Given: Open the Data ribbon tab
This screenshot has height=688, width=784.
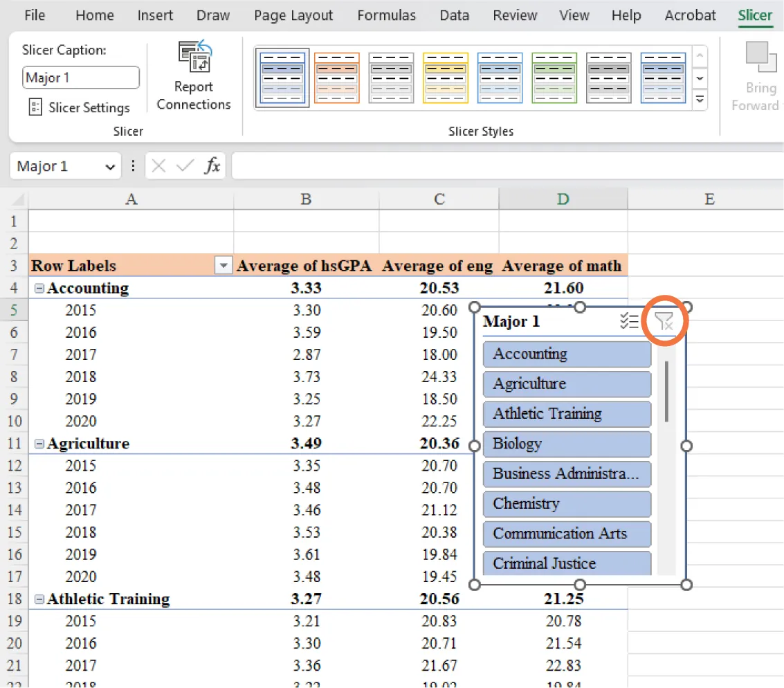Looking at the screenshot, I should coord(454,15).
